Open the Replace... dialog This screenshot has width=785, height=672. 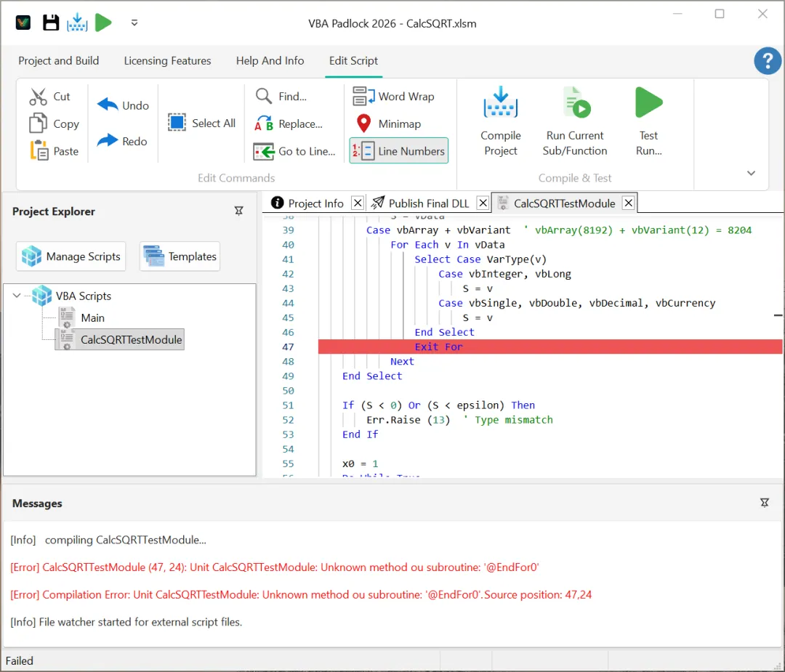tap(289, 124)
